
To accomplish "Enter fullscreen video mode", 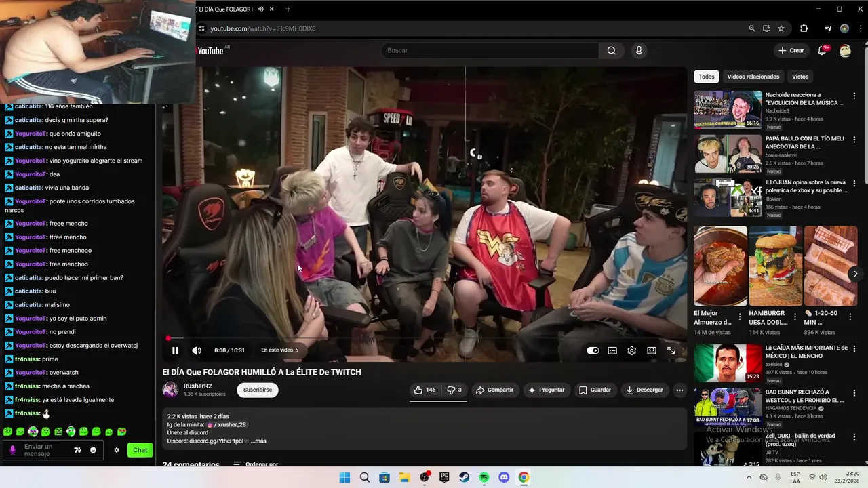I will (671, 350).
